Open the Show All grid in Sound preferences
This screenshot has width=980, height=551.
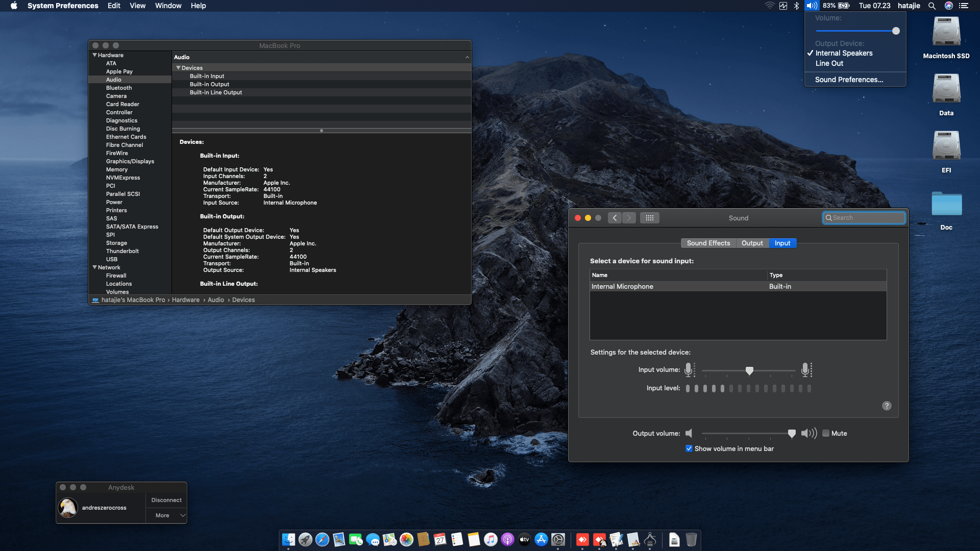click(650, 218)
